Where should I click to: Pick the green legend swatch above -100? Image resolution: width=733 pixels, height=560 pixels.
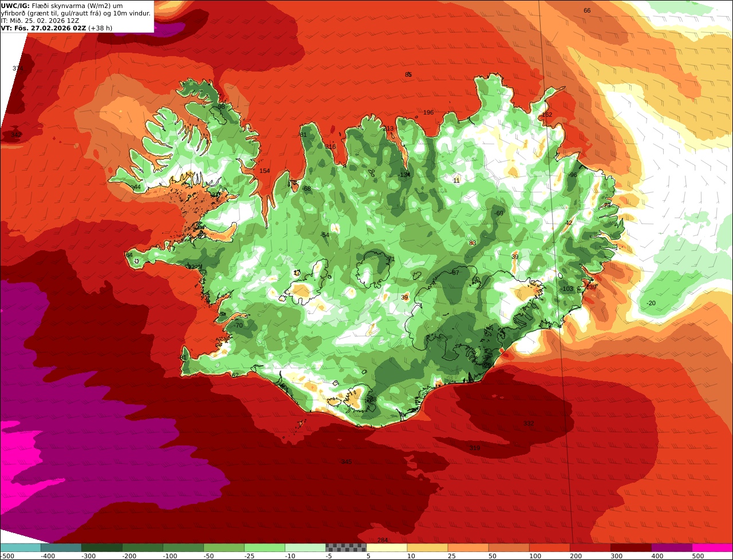tap(183, 547)
